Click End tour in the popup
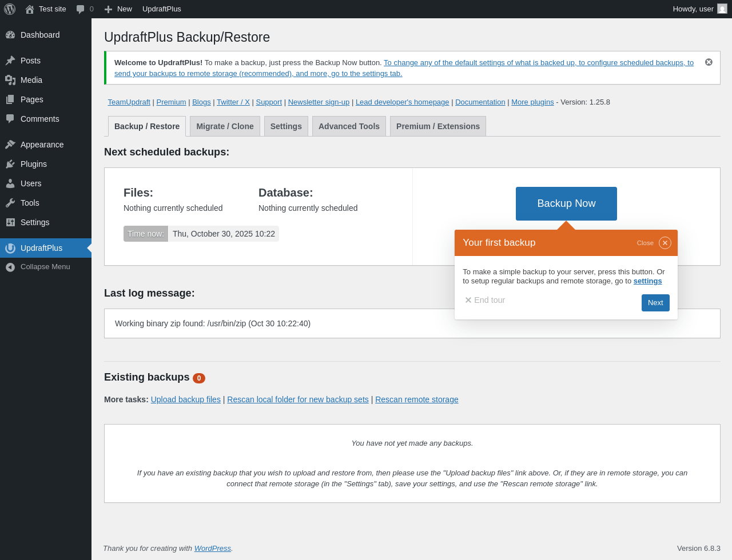732x560 pixels. pyautogui.click(x=485, y=300)
